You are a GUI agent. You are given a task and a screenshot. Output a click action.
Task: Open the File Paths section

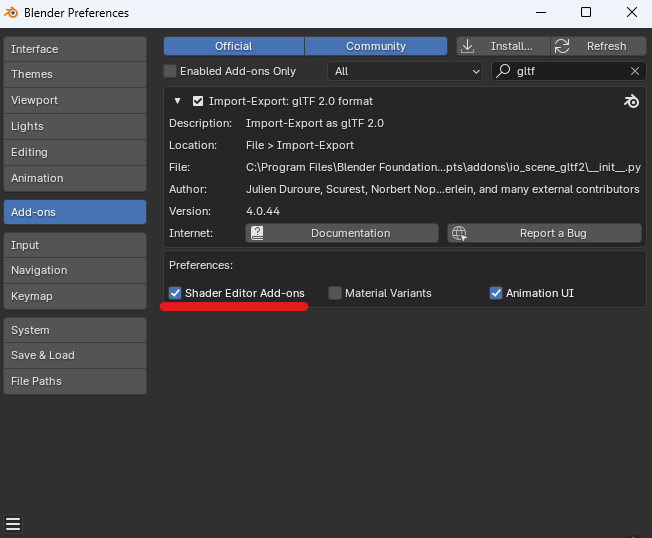[75, 381]
